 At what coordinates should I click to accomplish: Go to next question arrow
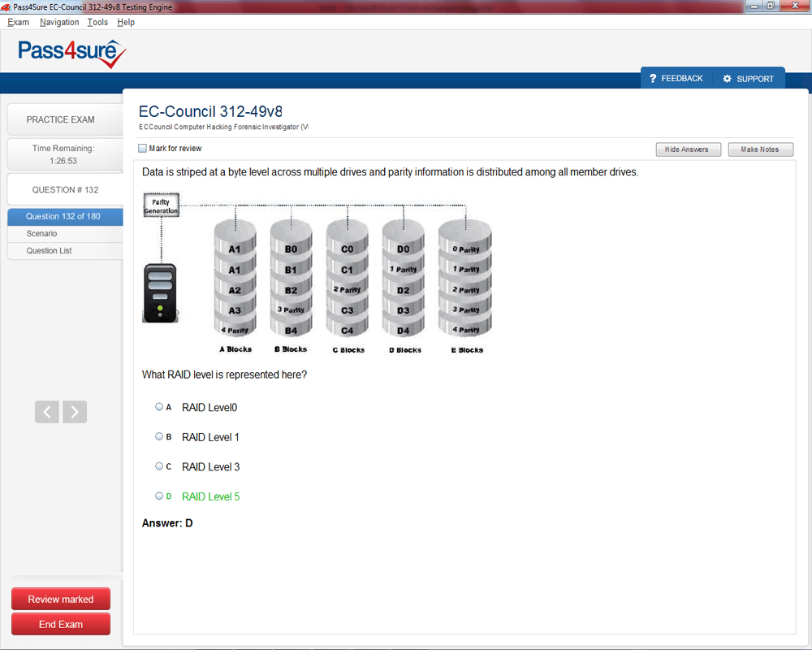(75, 412)
